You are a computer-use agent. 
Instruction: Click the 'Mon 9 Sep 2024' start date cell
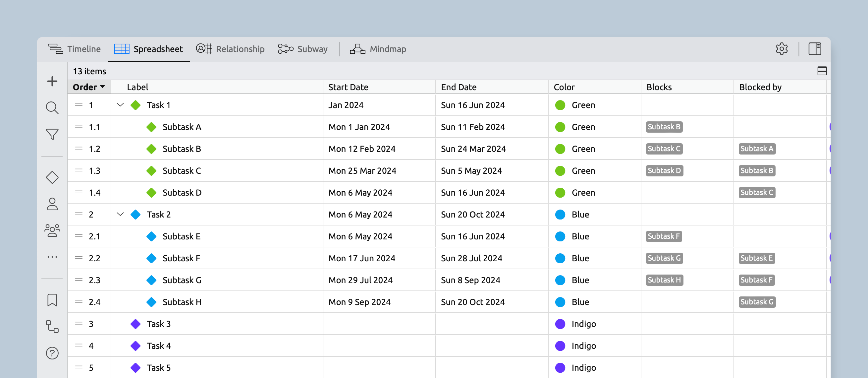tap(379, 302)
